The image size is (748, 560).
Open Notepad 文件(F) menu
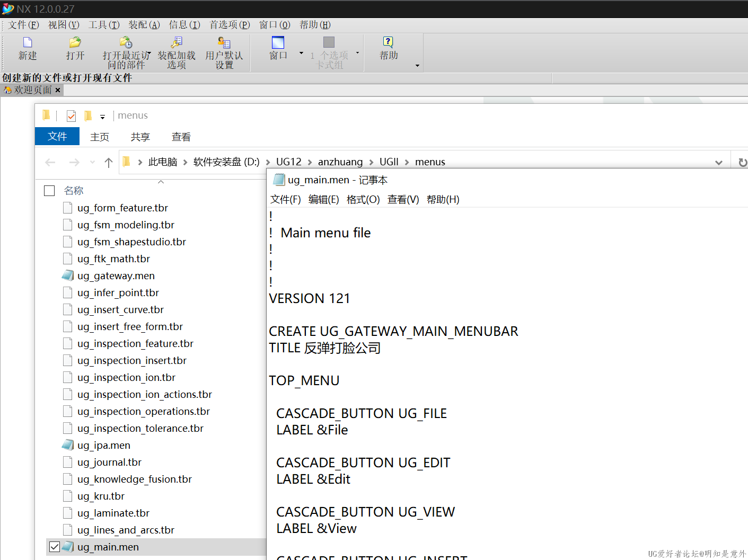tap(285, 199)
